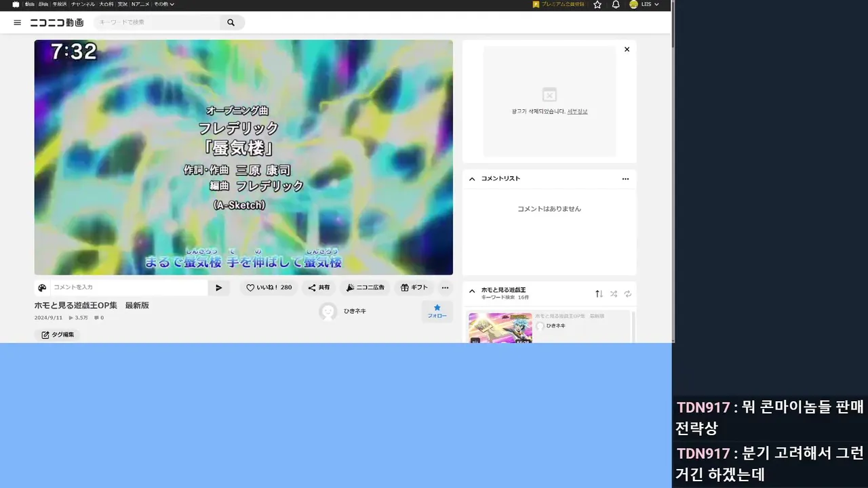Focus the コメントを入力 comment field
This screenshot has height=488, width=868.
(x=129, y=287)
